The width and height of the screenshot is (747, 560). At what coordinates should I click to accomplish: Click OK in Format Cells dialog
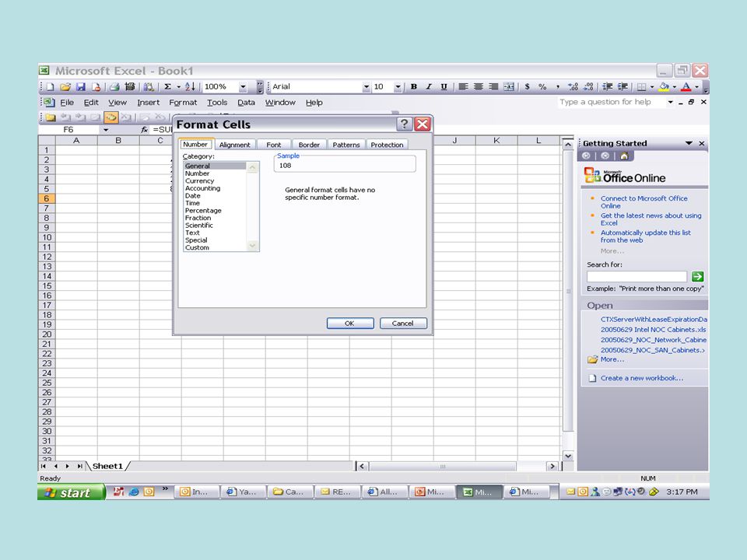click(350, 324)
